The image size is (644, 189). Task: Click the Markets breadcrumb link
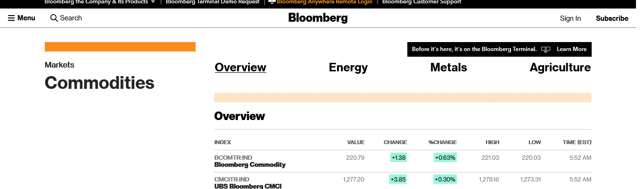pos(59,65)
